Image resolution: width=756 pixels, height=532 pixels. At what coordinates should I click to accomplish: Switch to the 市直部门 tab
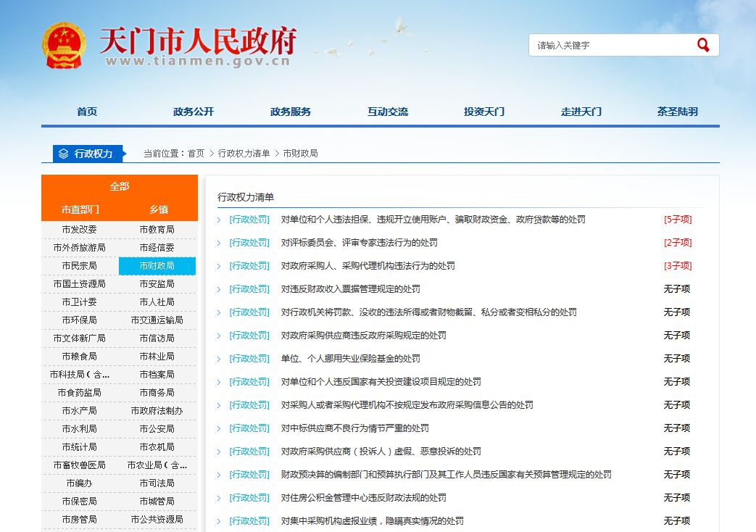(x=80, y=209)
